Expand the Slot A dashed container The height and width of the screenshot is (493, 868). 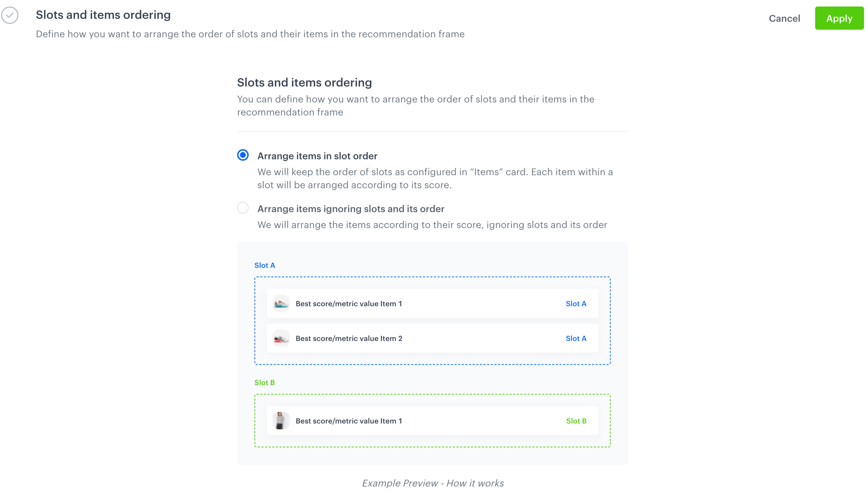432,320
